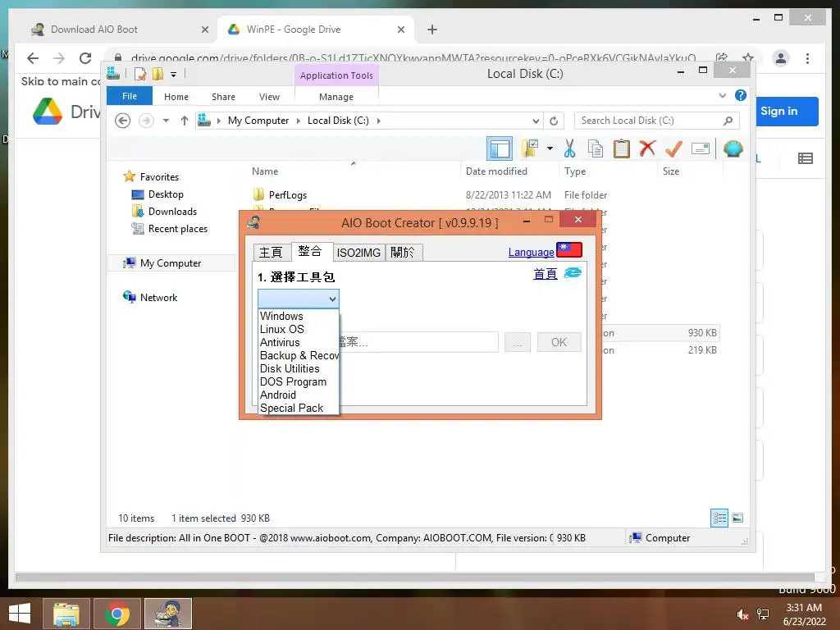Click the Explorer Up one level arrow
The width and height of the screenshot is (840, 630).
coord(185,121)
